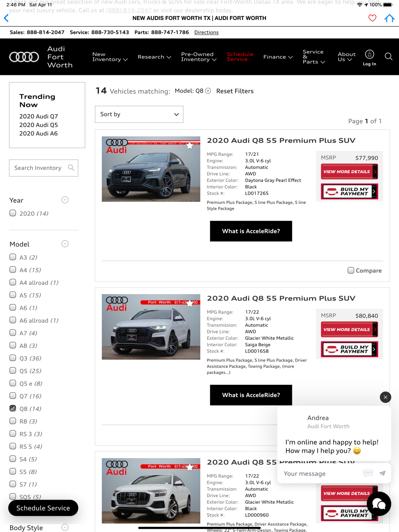Image resolution: width=399 pixels, height=532 pixels.
Task: Check the 2020 year filter
Action: tap(13, 213)
